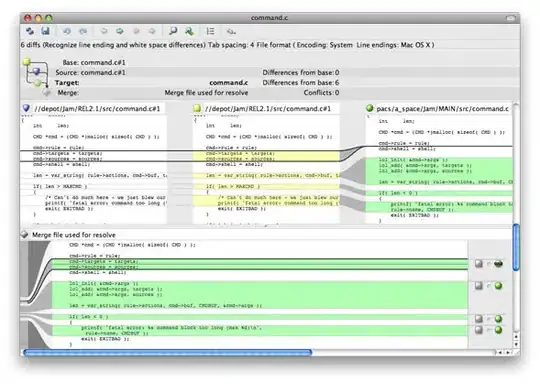Click the undo arrow in the toolbar
Image resolution: width=540 pixels, height=384 pixels.
coord(67,31)
